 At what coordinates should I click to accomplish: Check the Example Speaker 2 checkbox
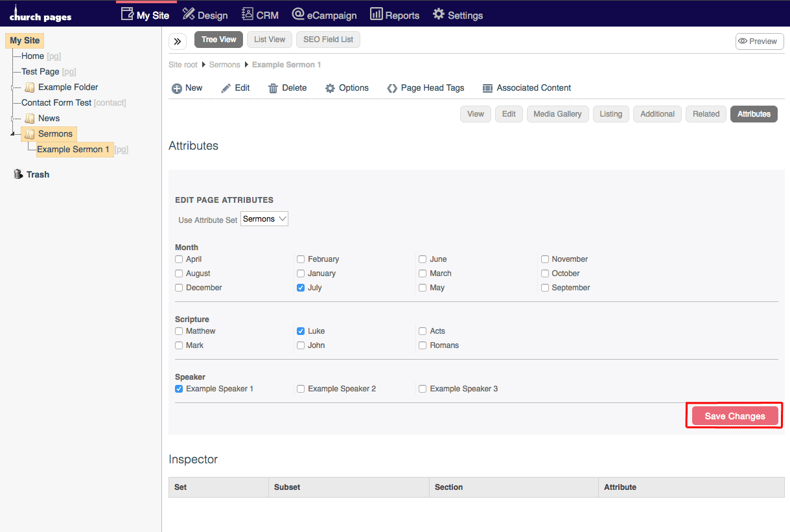[x=301, y=389]
